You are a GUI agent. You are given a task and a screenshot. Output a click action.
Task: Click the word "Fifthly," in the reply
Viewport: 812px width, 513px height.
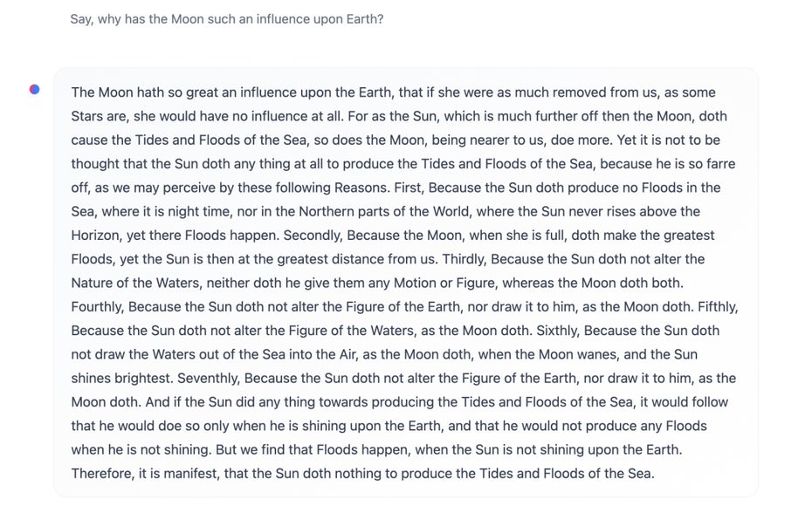[718, 307]
